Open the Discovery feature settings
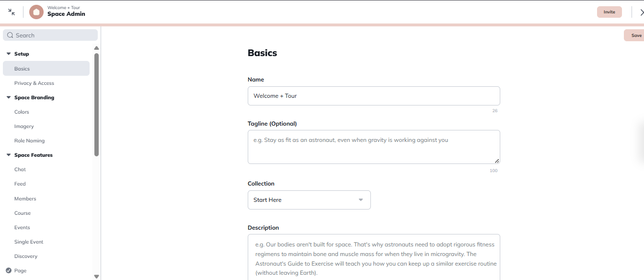This screenshot has height=280, width=644. (x=26, y=256)
